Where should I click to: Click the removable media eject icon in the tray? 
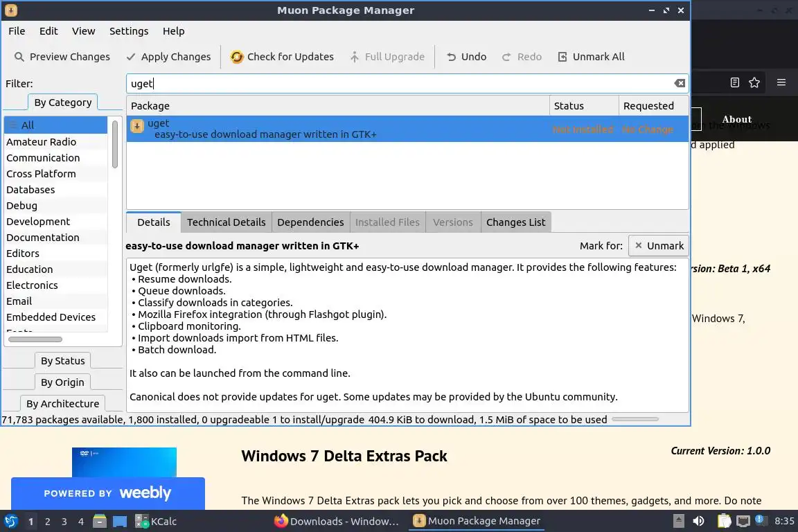(x=678, y=521)
